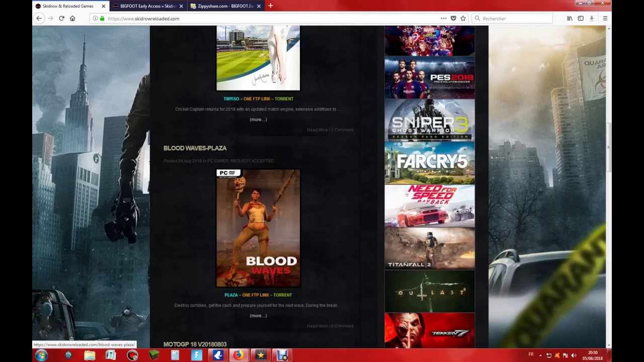The width and height of the screenshot is (644, 362).
Task: Toggle the sidebar view icon
Action: point(581,19)
